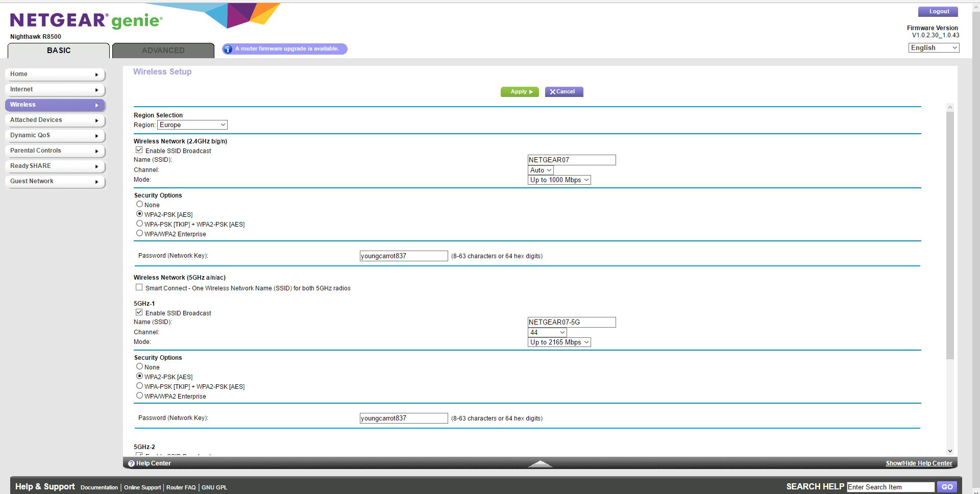Click the Cancel button
Viewport: 980px width, 494px height.
[564, 92]
